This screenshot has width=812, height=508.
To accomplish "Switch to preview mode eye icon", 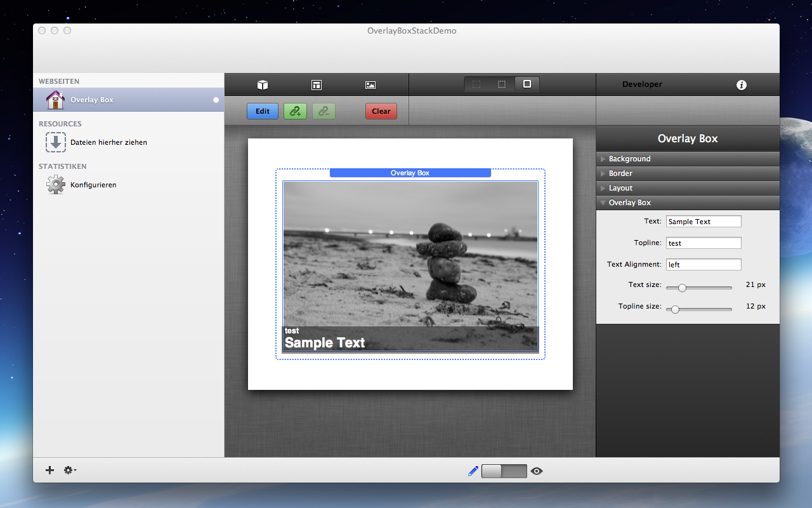I will click(537, 471).
